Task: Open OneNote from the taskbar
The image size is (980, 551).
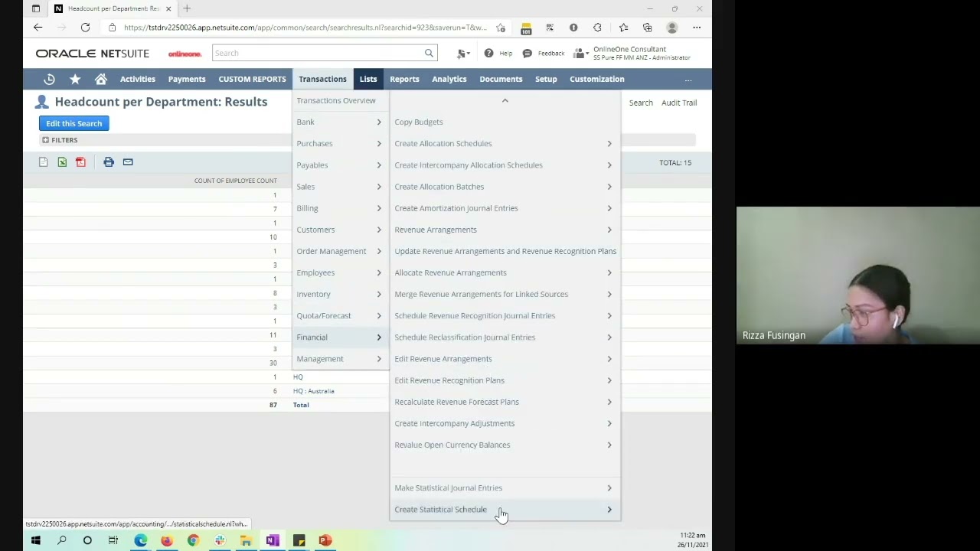Action: (273, 540)
